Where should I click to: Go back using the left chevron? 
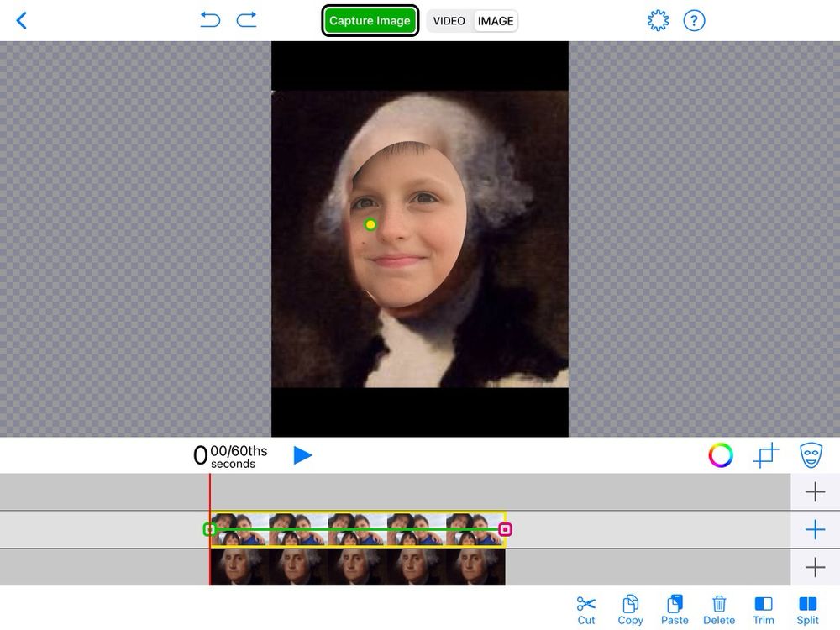[22, 21]
